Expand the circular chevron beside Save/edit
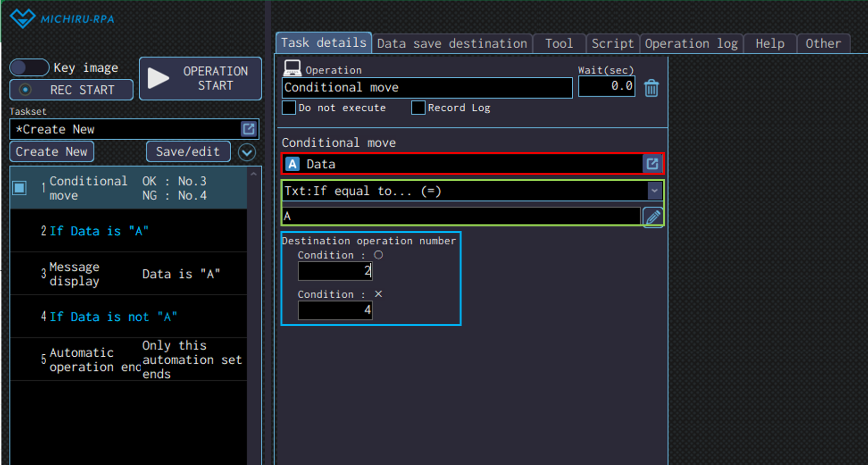The image size is (868, 465). pyautogui.click(x=247, y=152)
